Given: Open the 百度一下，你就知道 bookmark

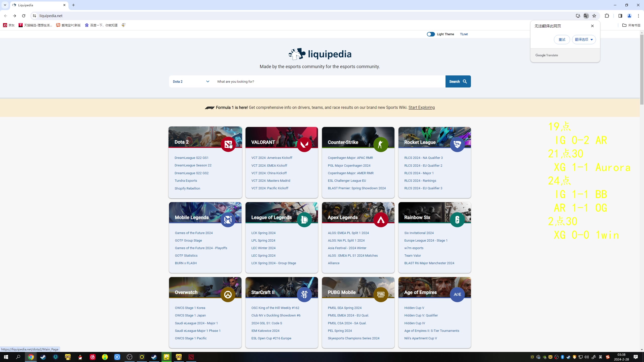Looking at the screenshot, I should tap(101, 25).
